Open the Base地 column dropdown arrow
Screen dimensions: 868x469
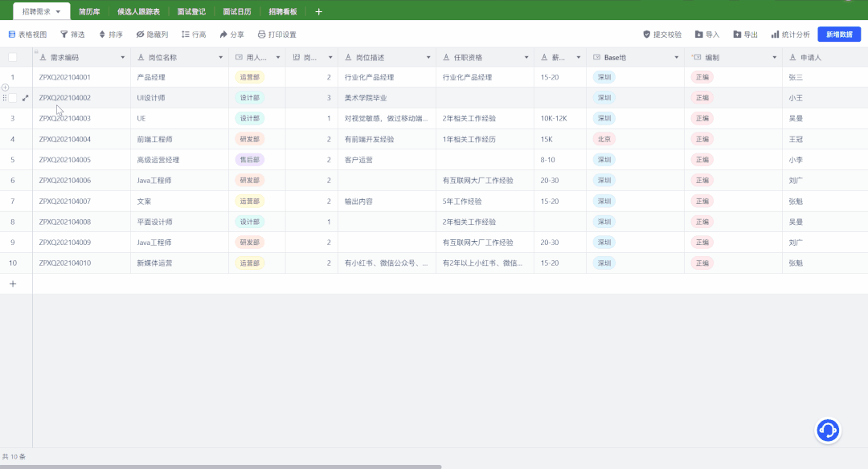677,58
